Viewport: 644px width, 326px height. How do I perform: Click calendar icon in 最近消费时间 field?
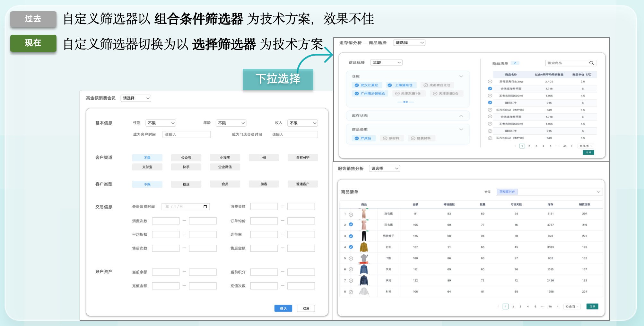(x=205, y=207)
